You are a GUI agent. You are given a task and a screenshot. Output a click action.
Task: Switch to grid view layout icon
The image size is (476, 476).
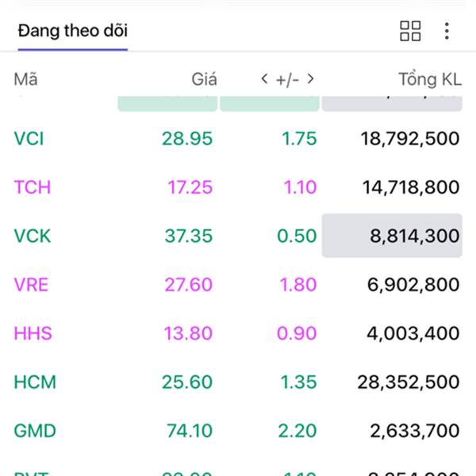click(x=410, y=31)
